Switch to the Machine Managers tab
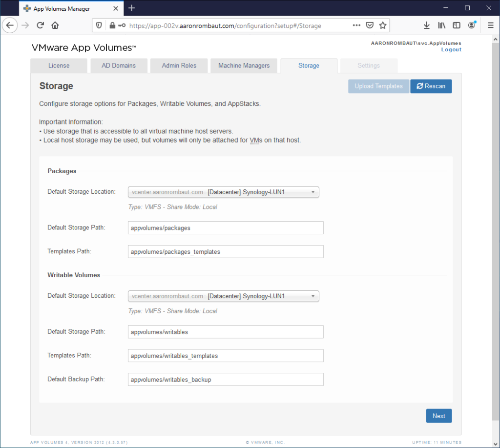500x448 pixels. pos(244,66)
